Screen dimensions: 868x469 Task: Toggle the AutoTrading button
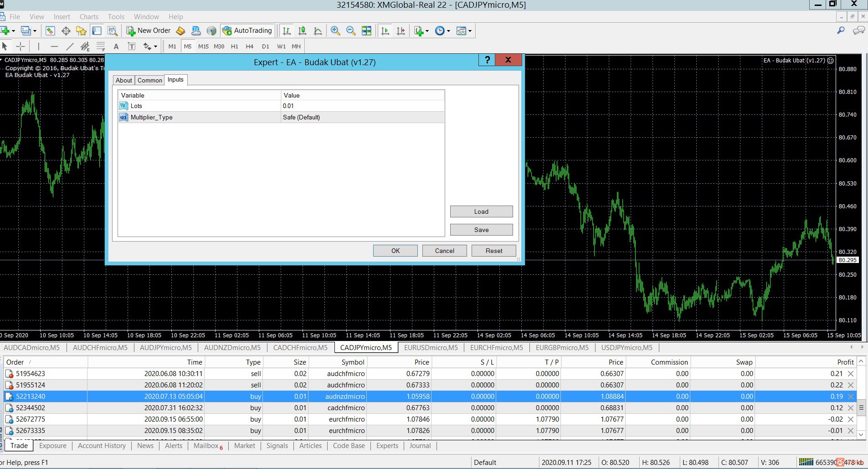(x=247, y=31)
